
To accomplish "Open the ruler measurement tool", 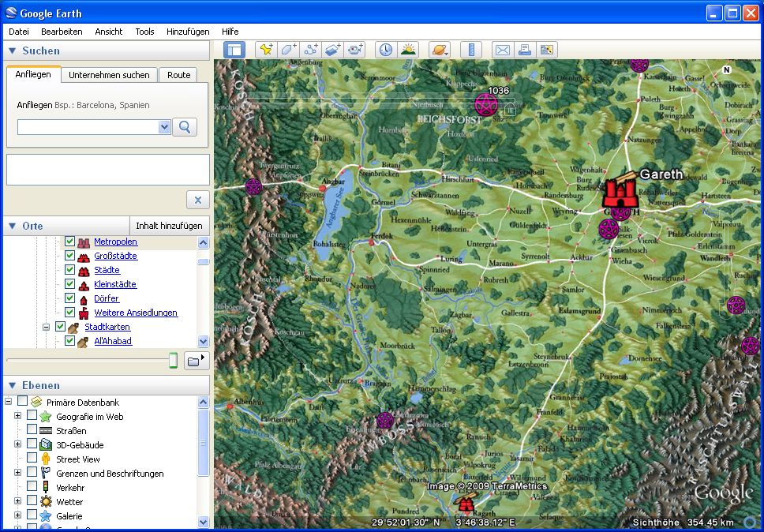I will 471,50.
